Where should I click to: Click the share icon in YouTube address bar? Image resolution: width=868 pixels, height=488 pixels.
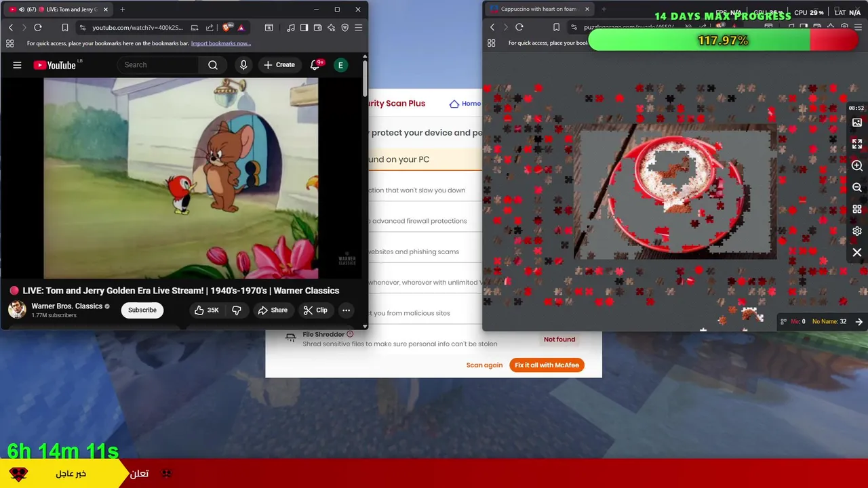point(210,28)
